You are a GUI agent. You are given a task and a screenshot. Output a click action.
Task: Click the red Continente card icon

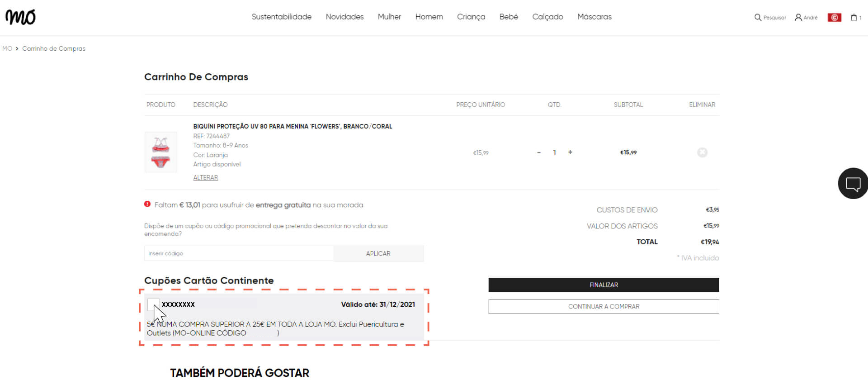[834, 18]
